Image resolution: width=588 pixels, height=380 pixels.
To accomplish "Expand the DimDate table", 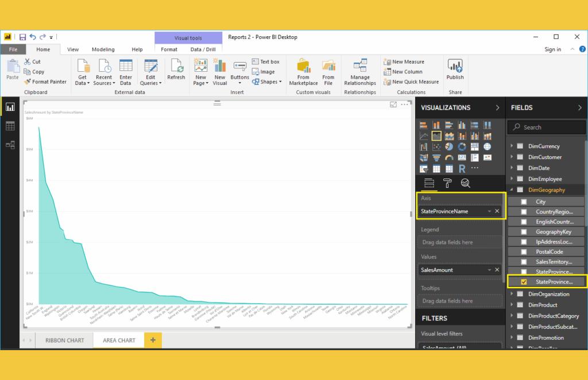I will tap(512, 168).
